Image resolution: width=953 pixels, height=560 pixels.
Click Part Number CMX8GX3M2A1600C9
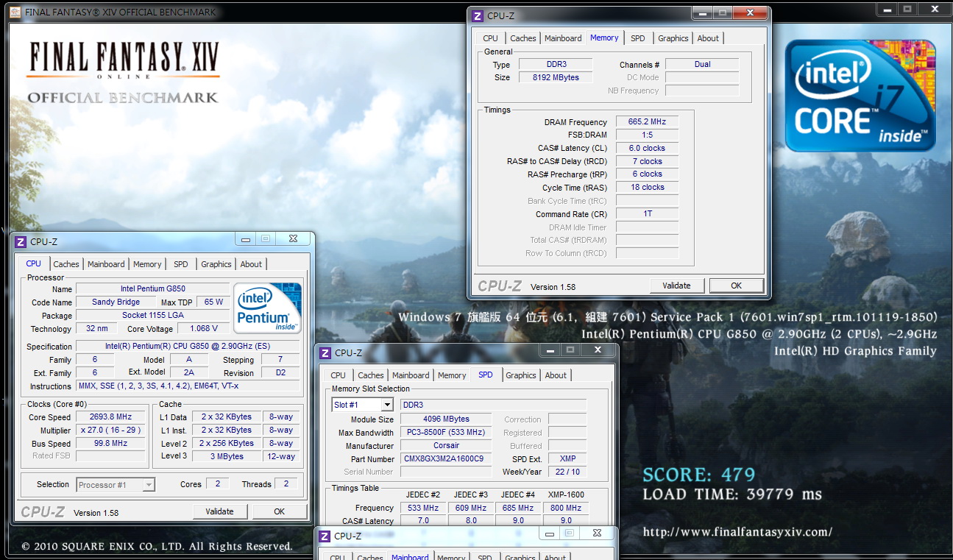446,459
